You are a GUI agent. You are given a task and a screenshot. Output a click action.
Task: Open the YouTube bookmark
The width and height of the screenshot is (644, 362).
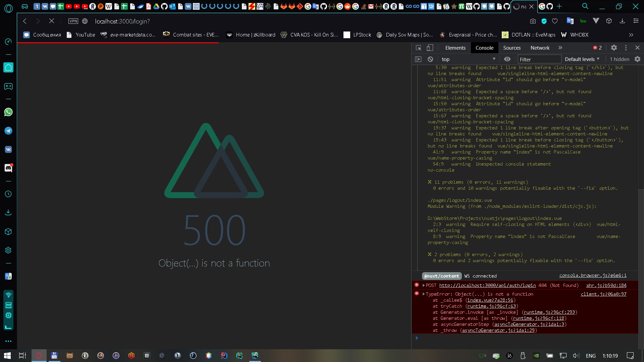[80, 35]
